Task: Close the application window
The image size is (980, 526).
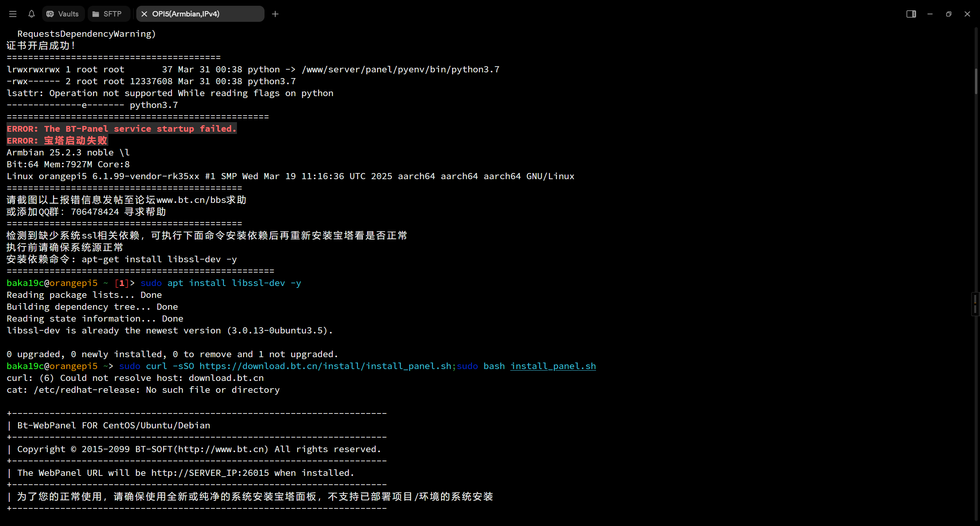Action: tap(967, 14)
